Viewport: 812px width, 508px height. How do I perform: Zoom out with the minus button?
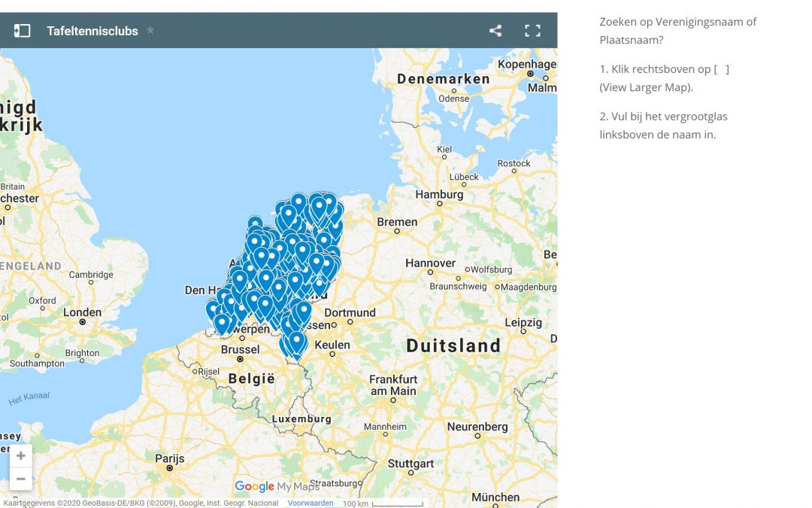pyautogui.click(x=21, y=479)
